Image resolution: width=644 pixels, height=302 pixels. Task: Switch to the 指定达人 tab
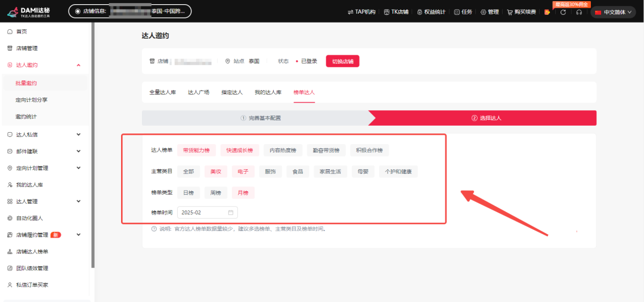pos(232,92)
